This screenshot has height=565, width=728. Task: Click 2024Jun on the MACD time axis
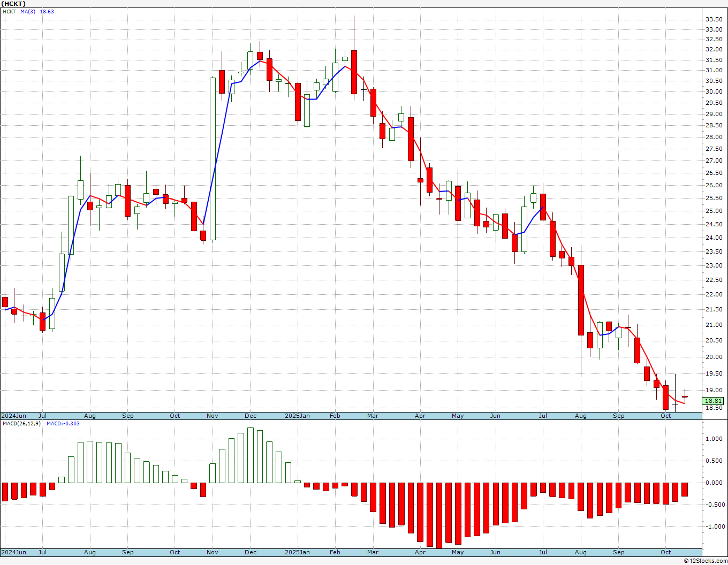click(13, 552)
